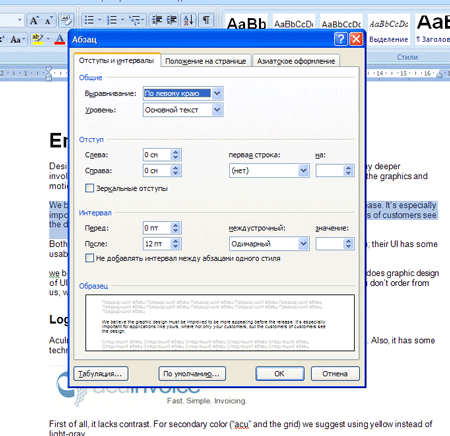Viewport: 450px width, 436px height.
Task: Switch to Азиатское оформление tab
Action: point(296,61)
